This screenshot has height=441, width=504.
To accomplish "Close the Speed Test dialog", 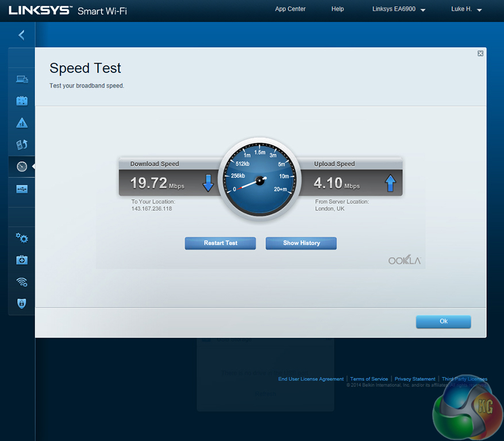I will [480, 53].
